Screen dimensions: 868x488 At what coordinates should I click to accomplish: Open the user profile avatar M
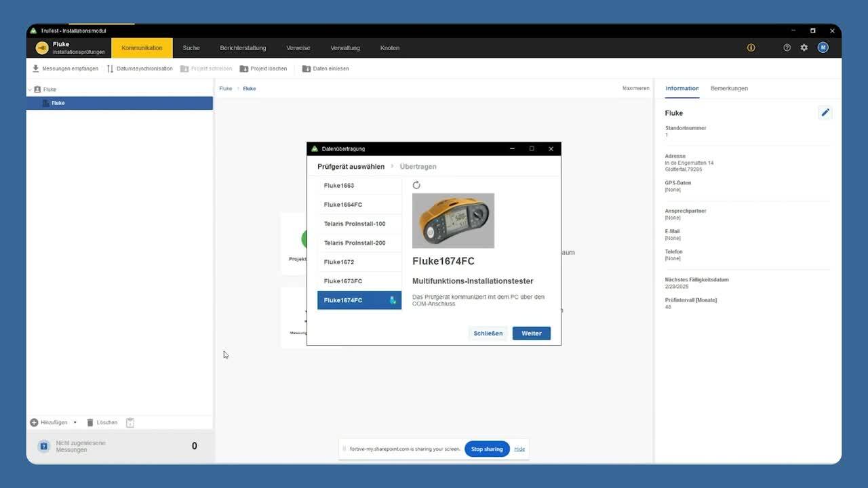click(x=823, y=47)
